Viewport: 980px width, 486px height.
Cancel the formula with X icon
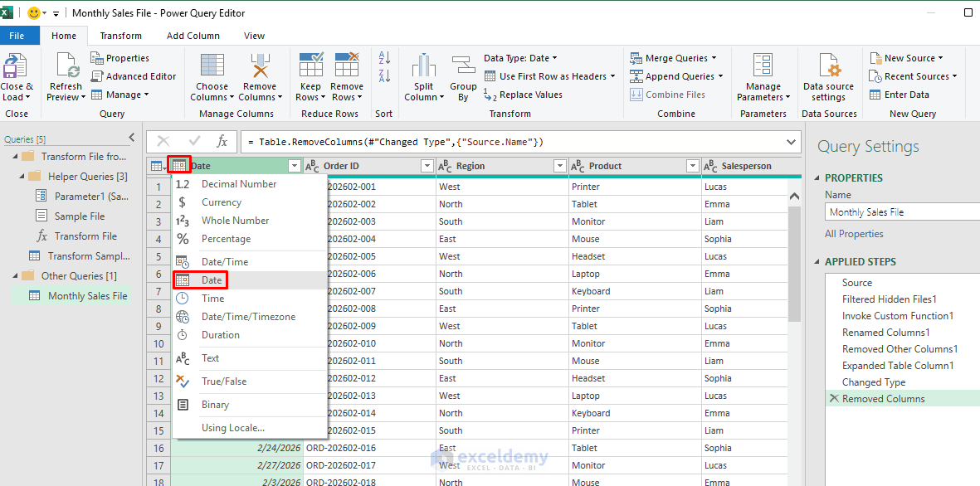pyautogui.click(x=163, y=142)
